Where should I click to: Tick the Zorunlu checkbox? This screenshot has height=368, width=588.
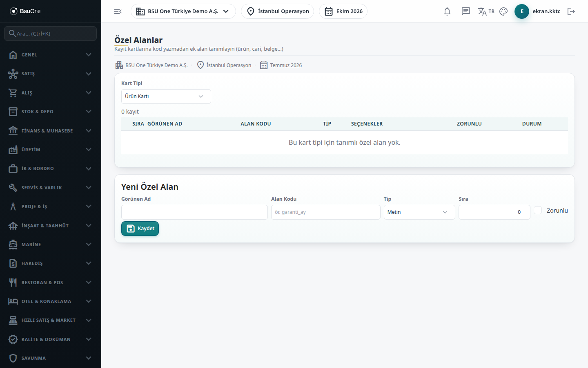(538, 210)
